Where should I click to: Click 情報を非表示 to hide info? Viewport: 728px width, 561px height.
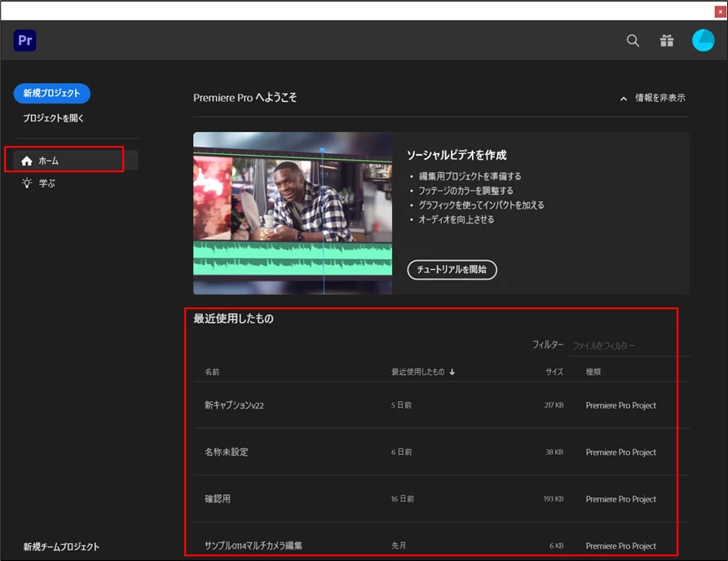pyautogui.click(x=660, y=98)
